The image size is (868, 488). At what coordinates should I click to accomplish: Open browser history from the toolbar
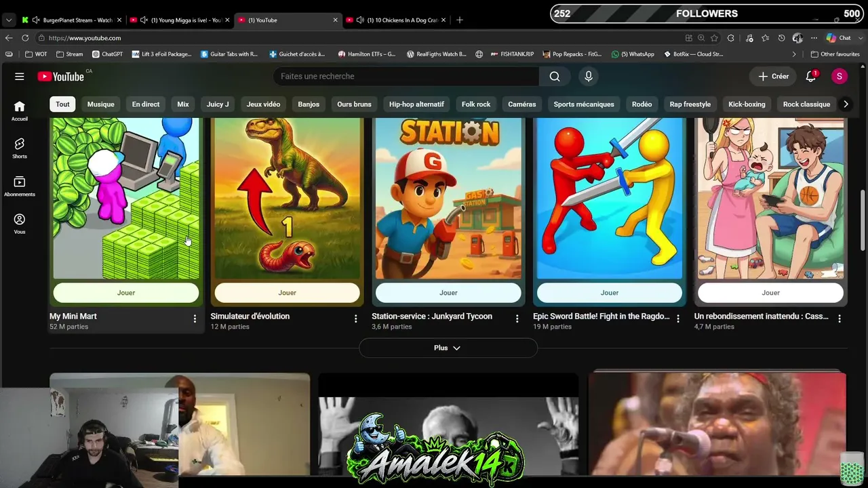pyautogui.click(x=782, y=38)
